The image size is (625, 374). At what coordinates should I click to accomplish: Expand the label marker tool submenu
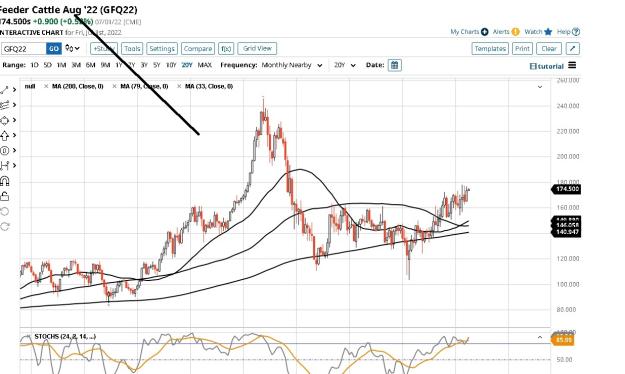15,151
